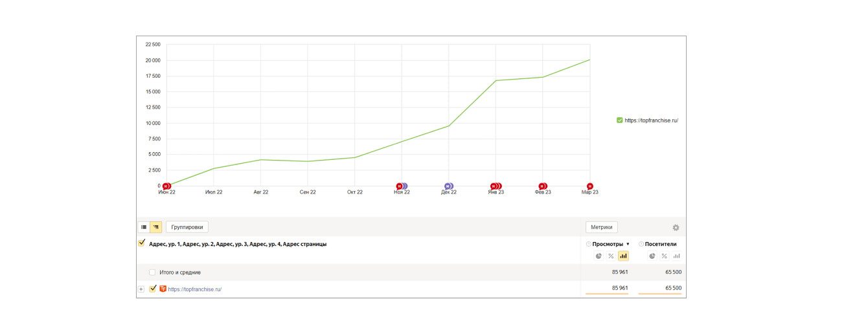Show bar chart for Просмотры column

tap(623, 256)
